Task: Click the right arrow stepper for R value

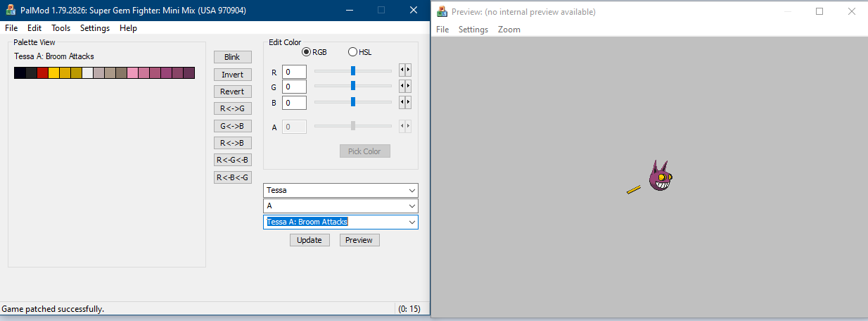Action: (x=408, y=70)
